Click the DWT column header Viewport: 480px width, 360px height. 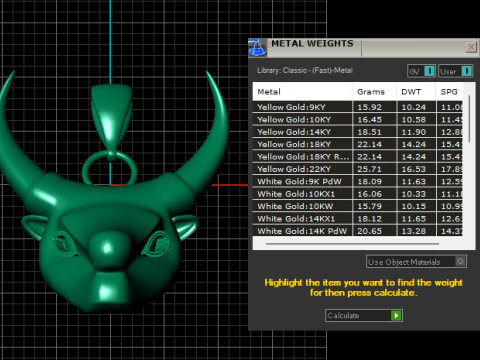pos(416,92)
